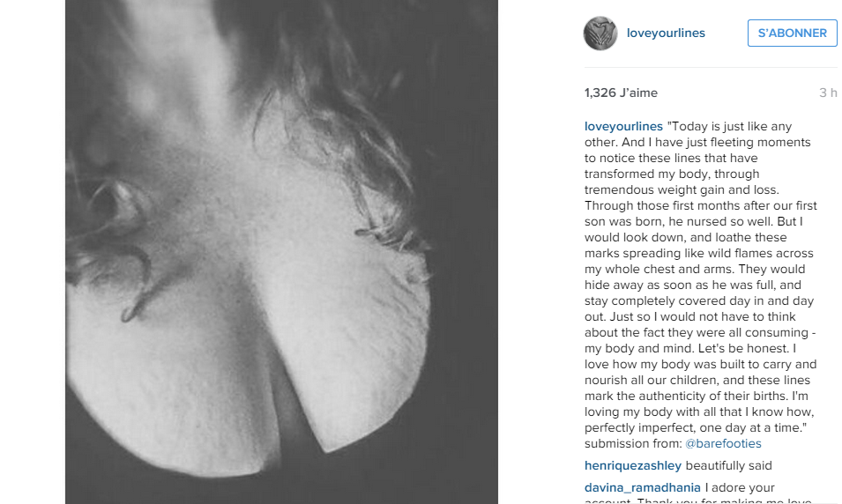The width and height of the screenshot is (842, 504).
Task: Click the black-and-white post photo
Action: pyautogui.click(x=281, y=252)
